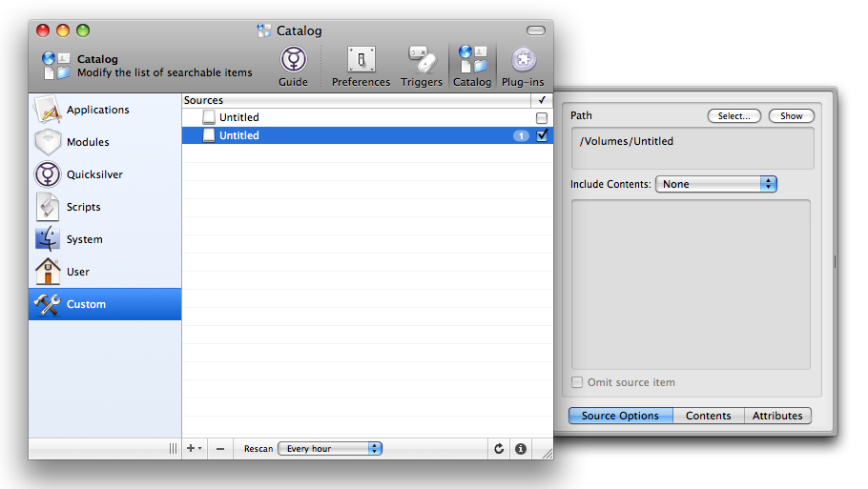Uncheck the selected Untitled source checkbox

tap(542, 135)
